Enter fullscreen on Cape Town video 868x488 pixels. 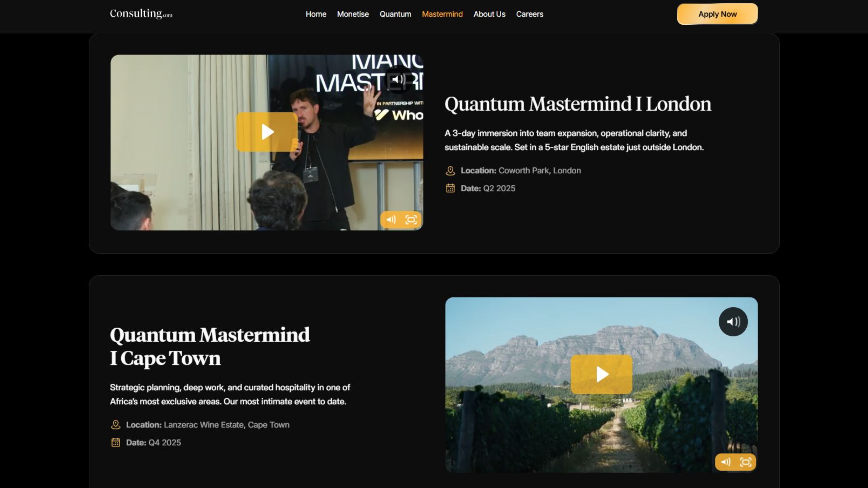tap(745, 462)
